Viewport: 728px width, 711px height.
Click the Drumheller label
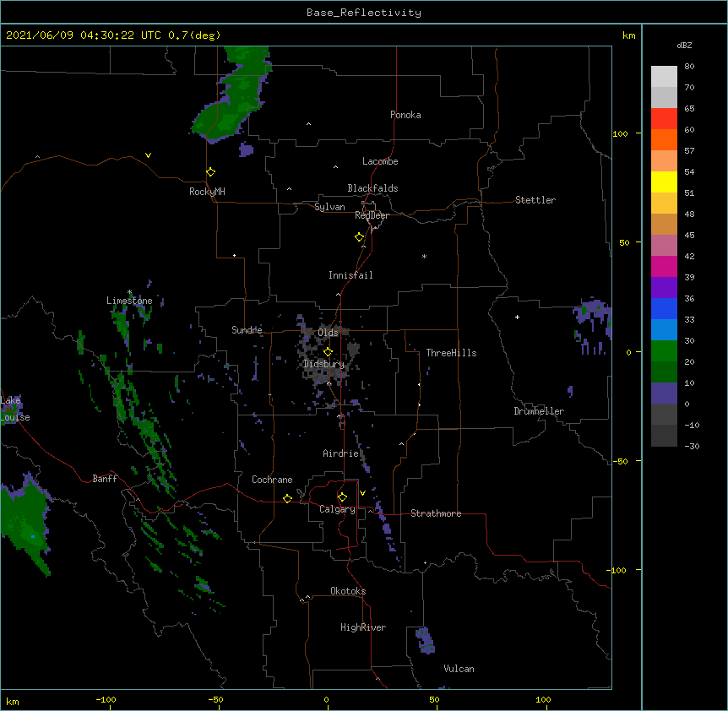(539, 411)
